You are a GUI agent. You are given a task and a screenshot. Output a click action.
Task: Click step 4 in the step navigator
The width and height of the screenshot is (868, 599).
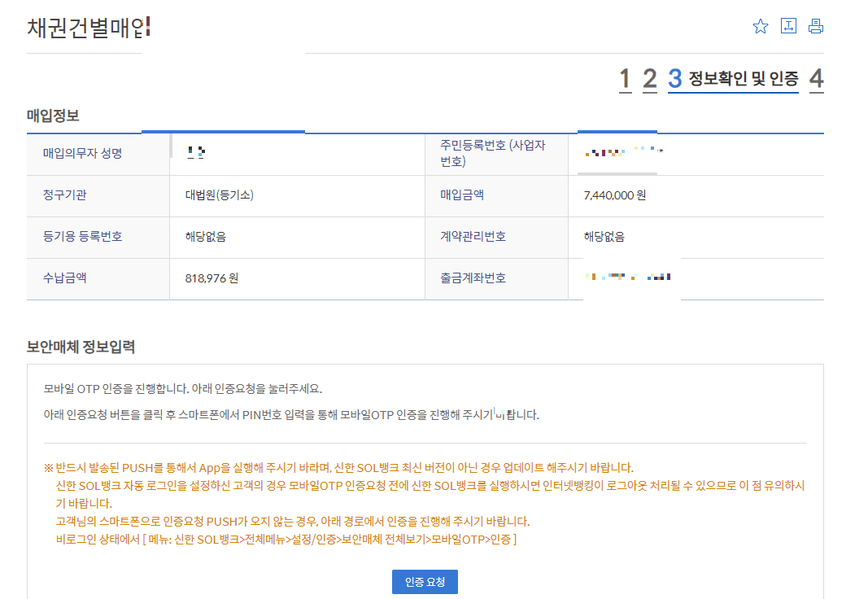816,79
